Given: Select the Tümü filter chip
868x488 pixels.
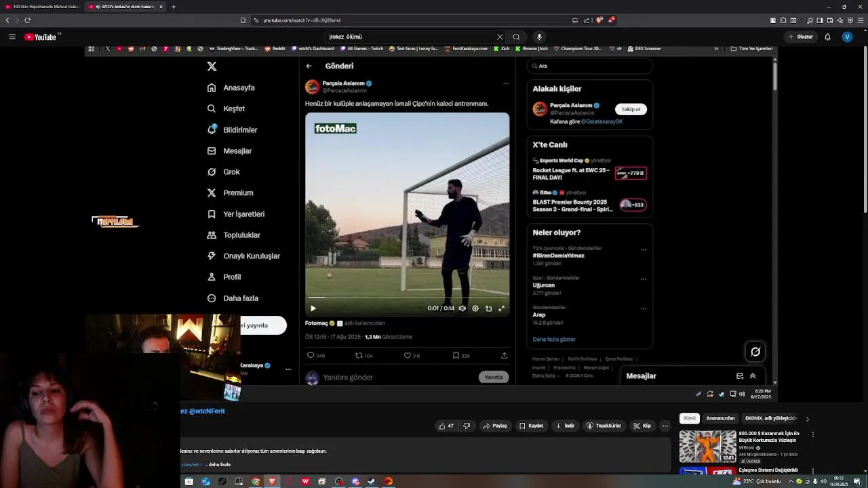Looking at the screenshot, I should (690, 418).
